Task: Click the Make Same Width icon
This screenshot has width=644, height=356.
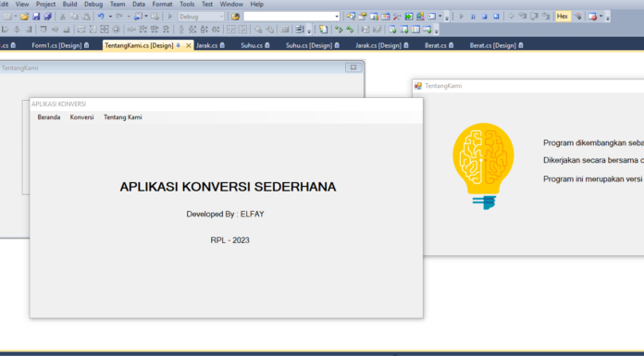Action: (x=81, y=30)
